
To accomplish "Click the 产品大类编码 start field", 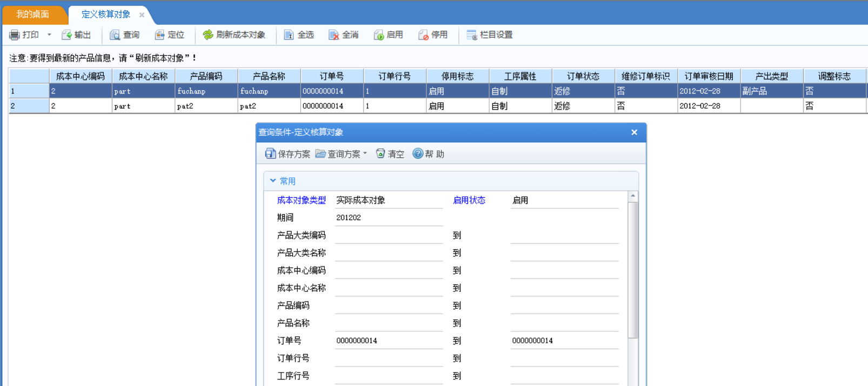I will click(x=389, y=236).
